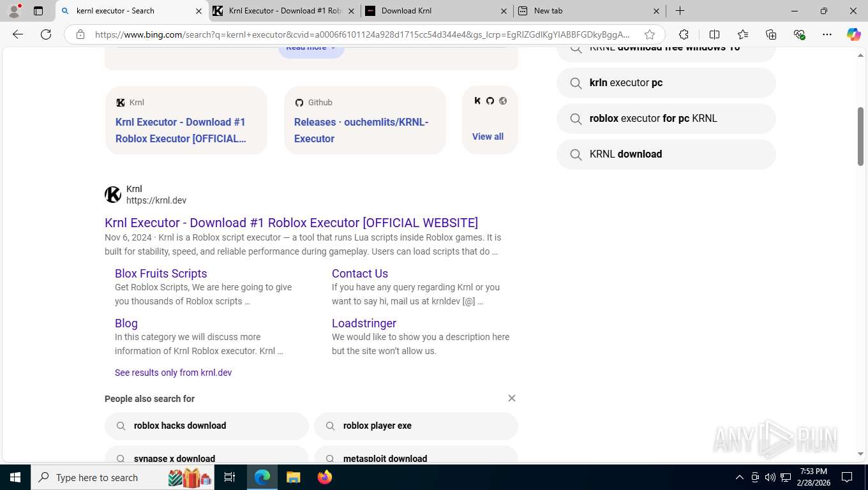This screenshot has width=868, height=490.
Task: Show hidden system tray icons
Action: tap(740, 477)
